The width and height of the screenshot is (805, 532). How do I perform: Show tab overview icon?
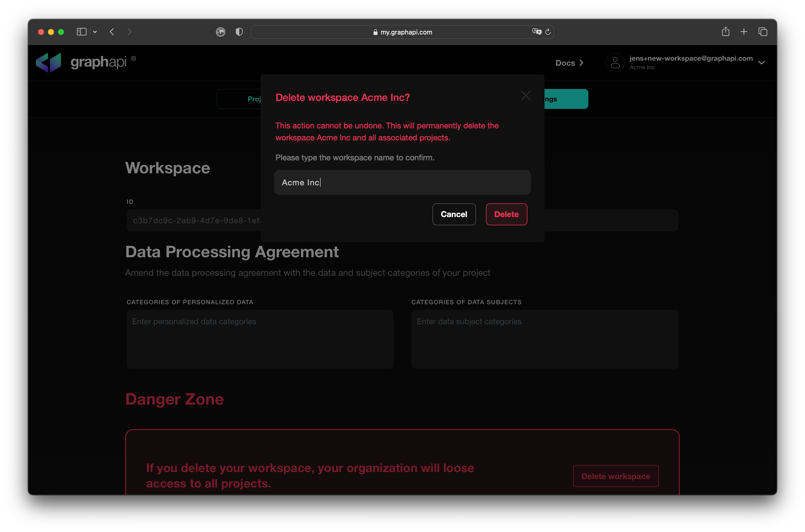tap(763, 32)
